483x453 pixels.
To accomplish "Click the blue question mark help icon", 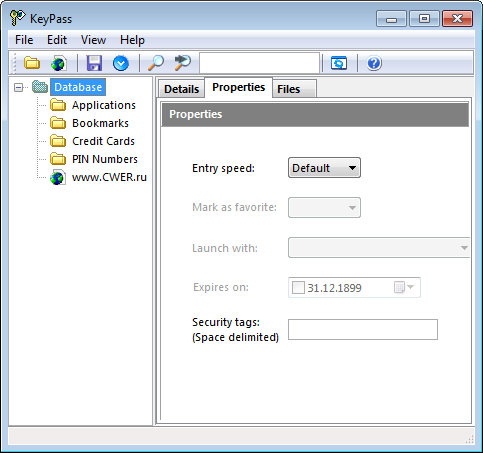I will tap(374, 63).
